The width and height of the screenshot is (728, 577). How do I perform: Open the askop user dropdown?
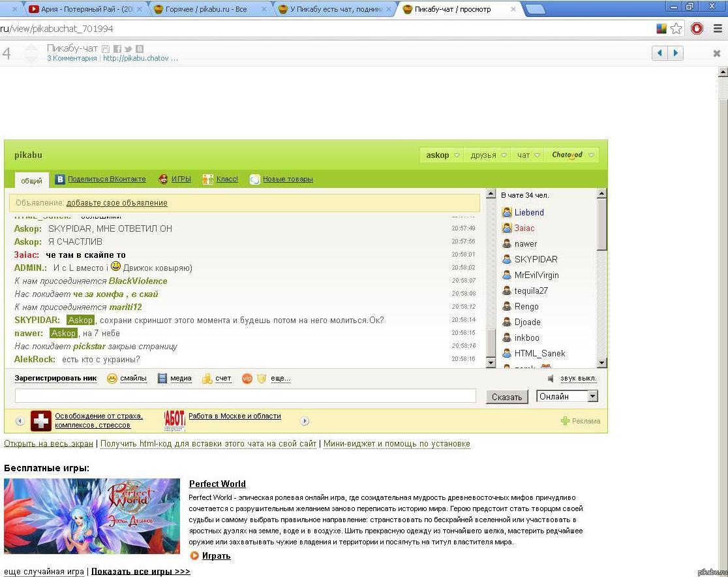(442, 155)
